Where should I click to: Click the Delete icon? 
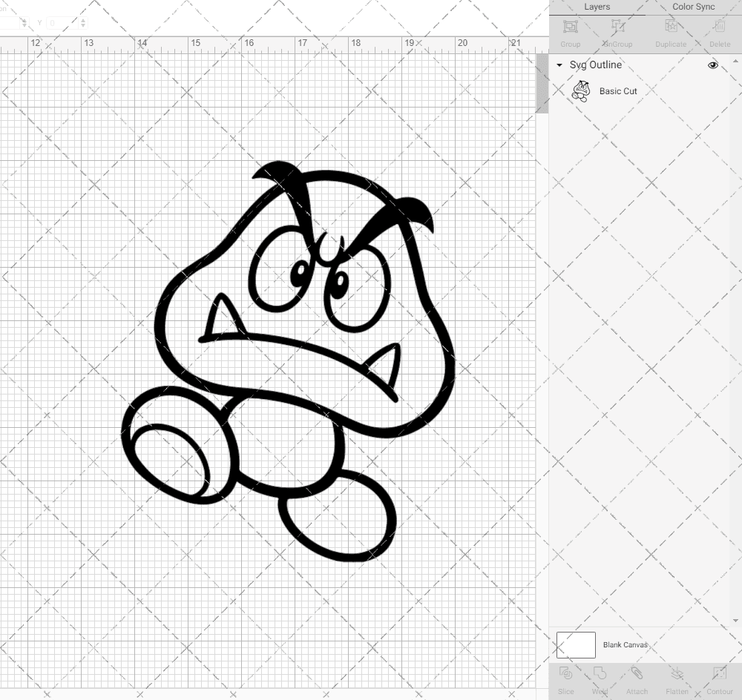[x=718, y=31]
